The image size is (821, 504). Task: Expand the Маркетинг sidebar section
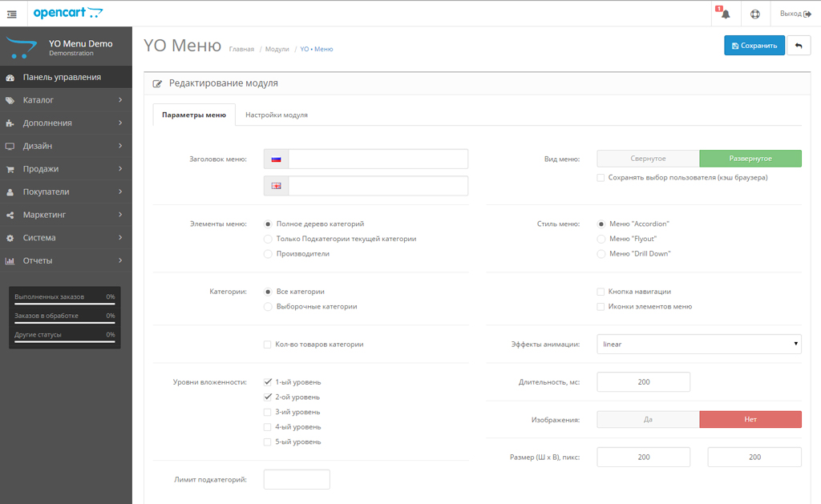[64, 215]
